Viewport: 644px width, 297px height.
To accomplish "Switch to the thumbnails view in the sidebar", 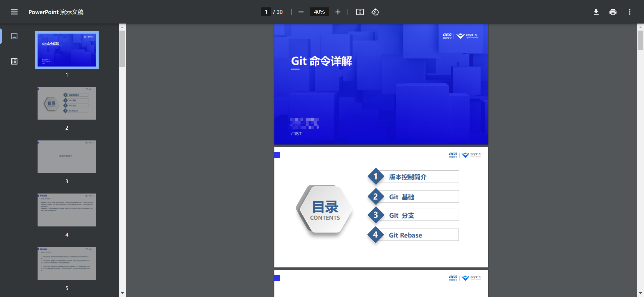I will (x=14, y=36).
